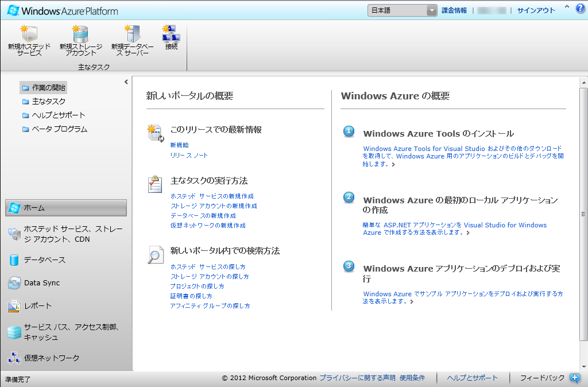Screen dimensions: 588x387
Task: Open 証明書の探し方 link
Action: [191, 296]
